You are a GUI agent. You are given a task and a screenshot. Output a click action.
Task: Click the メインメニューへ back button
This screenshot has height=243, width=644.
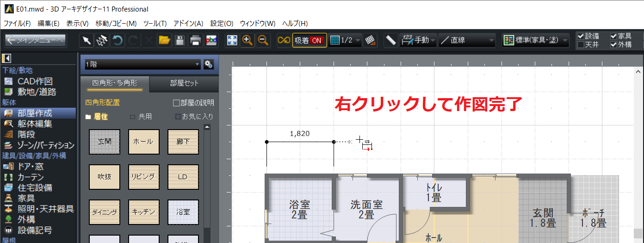[36, 40]
